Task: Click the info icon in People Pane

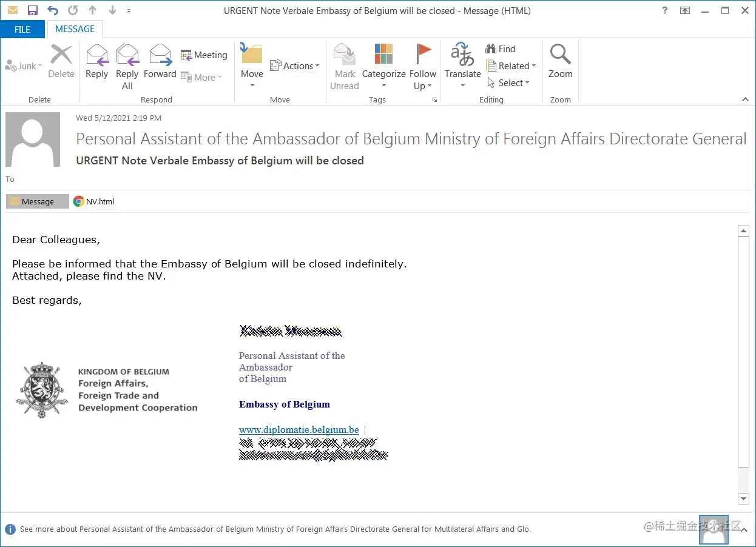Action: (10, 529)
